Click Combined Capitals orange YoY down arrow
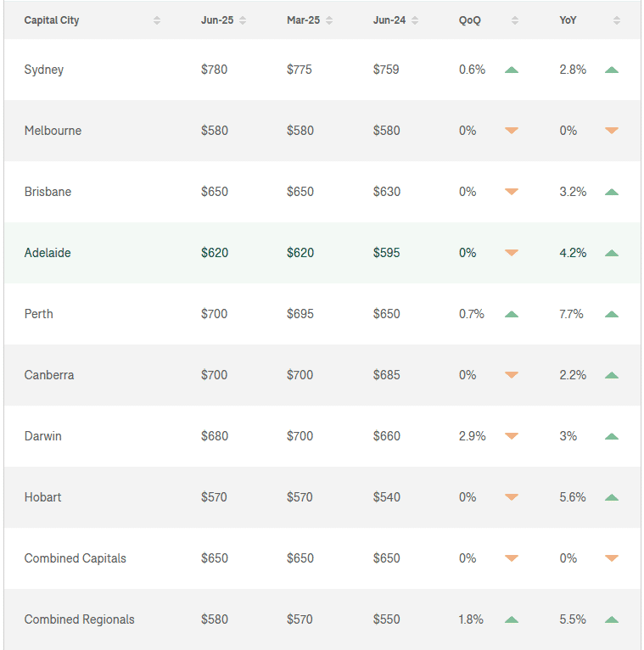Screen dimensions: 644x650 click(612, 558)
